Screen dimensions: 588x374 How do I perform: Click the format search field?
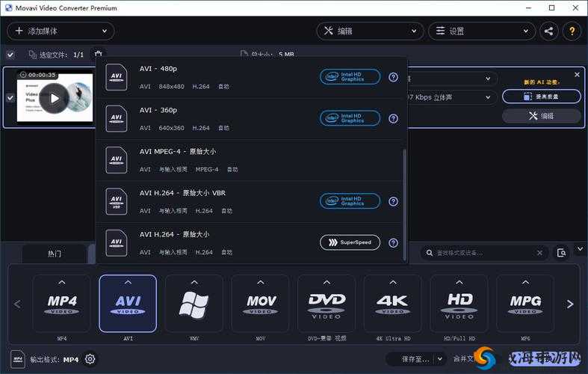483,253
